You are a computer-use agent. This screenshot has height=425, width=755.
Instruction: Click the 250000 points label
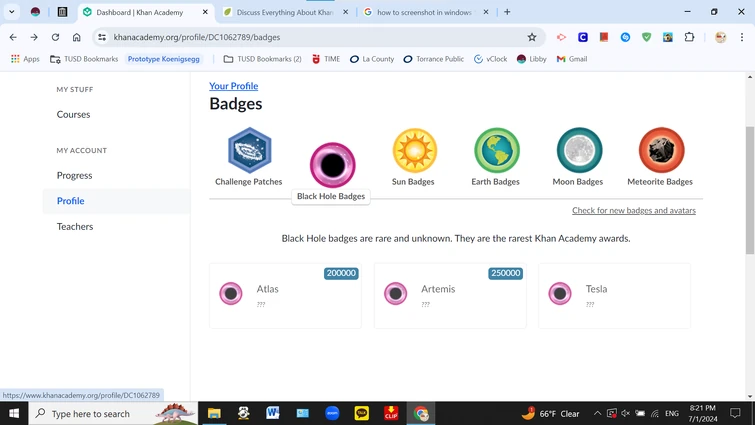[x=506, y=273]
